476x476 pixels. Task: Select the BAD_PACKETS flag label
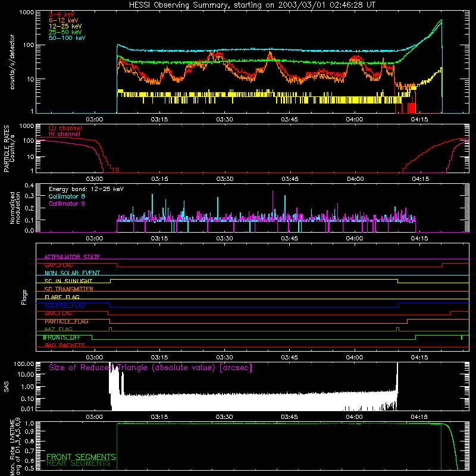pyautogui.click(x=65, y=345)
